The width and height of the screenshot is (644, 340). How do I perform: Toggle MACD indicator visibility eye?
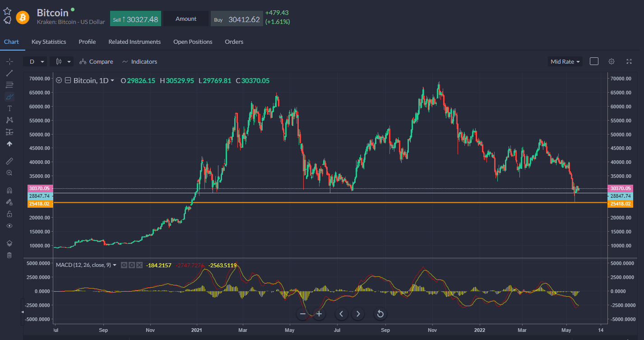pos(124,265)
